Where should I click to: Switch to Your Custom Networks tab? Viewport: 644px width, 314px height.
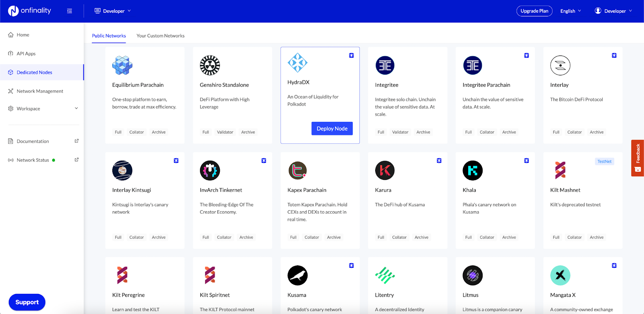click(x=161, y=36)
